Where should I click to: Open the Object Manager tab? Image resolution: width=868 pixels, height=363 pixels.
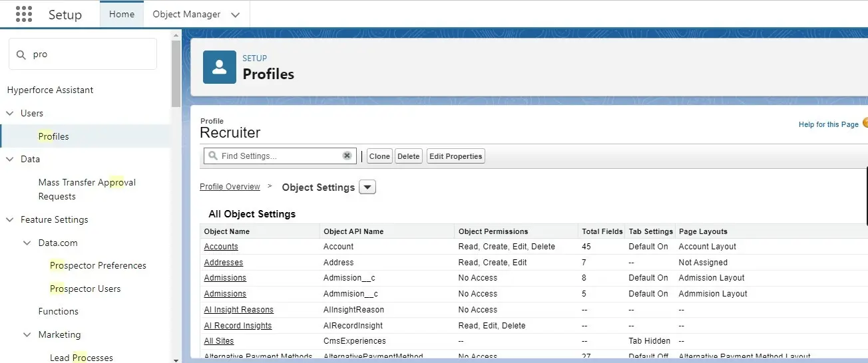coord(186,14)
